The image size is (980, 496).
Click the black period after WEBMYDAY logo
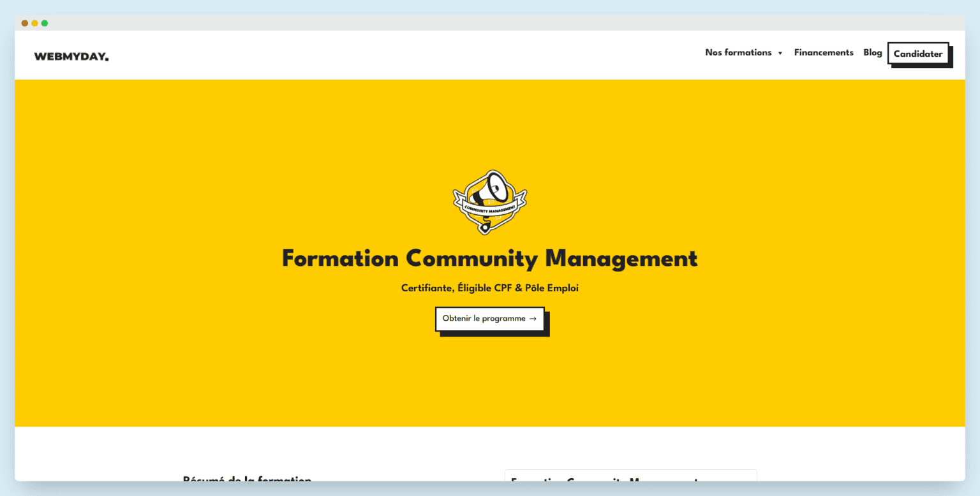point(107,59)
